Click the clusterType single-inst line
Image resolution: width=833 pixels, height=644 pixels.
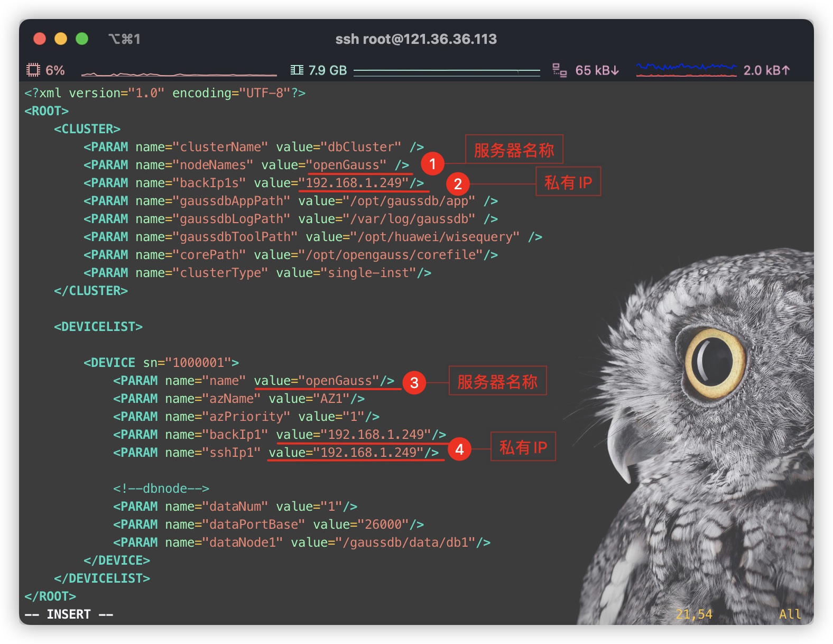click(x=257, y=273)
